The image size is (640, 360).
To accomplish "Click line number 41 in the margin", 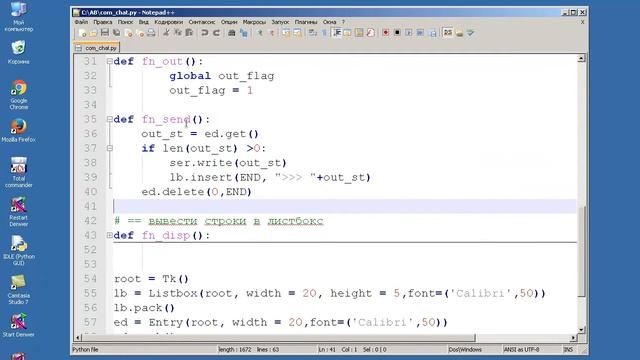I will (90, 206).
